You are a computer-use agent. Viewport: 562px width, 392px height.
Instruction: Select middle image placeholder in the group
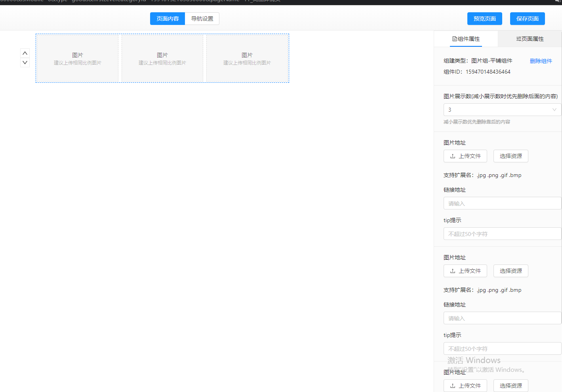click(162, 58)
